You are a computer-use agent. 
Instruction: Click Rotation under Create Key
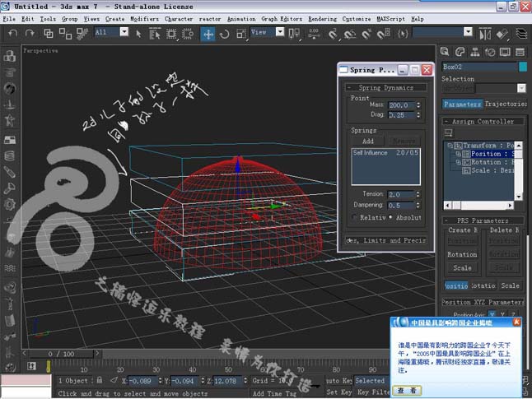(462, 254)
